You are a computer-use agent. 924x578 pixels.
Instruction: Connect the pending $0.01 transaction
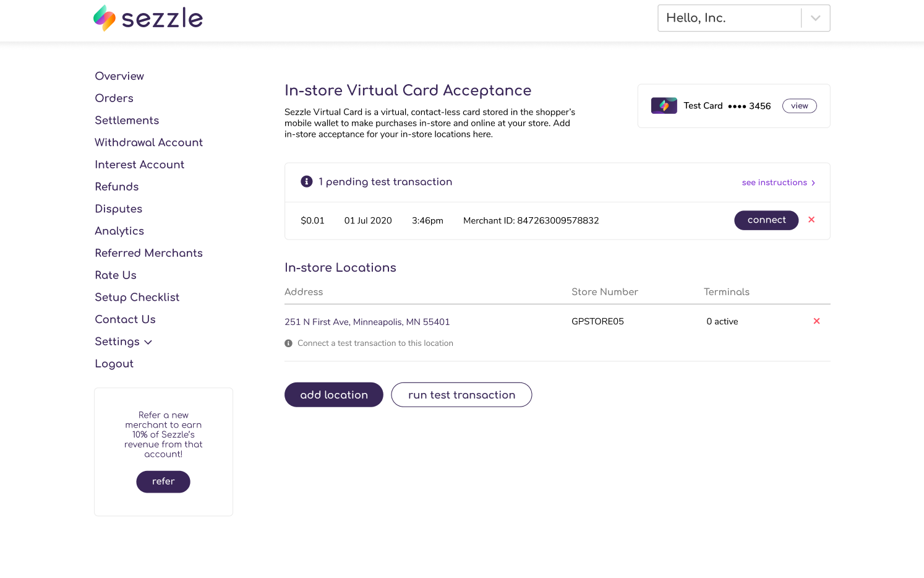click(x=766, y=220)
